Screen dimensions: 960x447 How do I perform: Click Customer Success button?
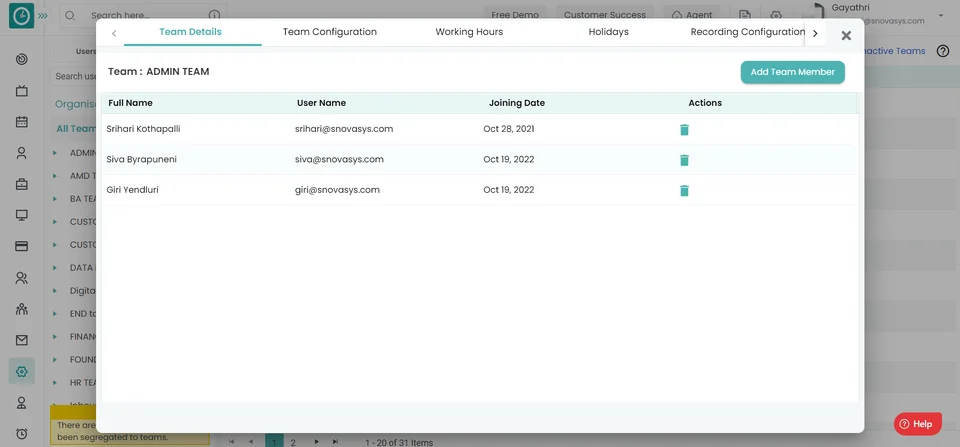point(605,15)
